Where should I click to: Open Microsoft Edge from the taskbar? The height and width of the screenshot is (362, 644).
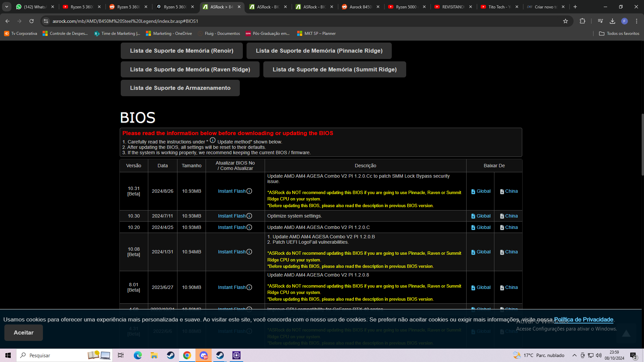[x=138, y=355]
